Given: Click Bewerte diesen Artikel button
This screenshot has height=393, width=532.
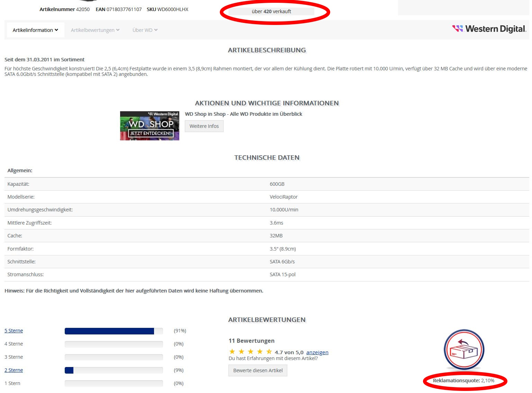Looking at the screenshot, I should pos(258,370).
